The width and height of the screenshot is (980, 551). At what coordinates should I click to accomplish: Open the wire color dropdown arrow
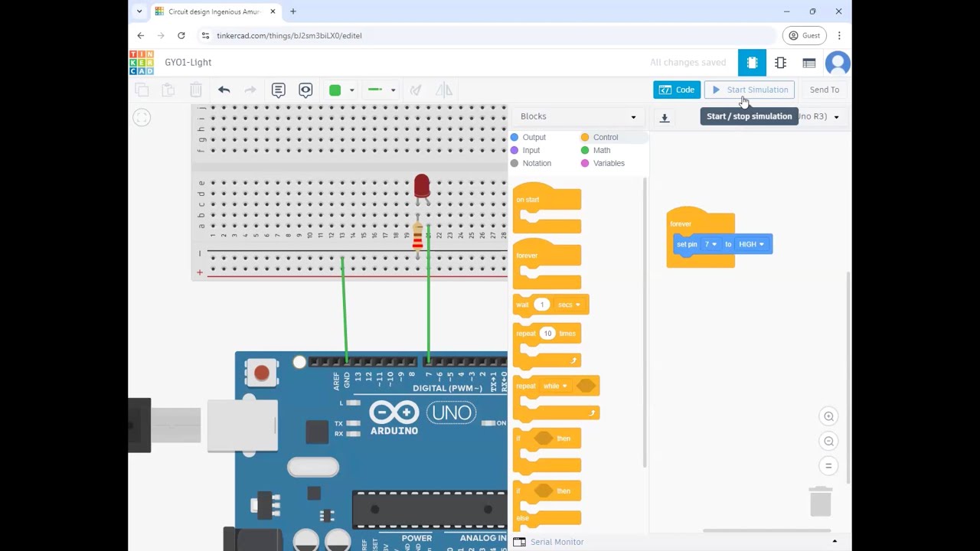pyautogui.click(x=351, y=90)
